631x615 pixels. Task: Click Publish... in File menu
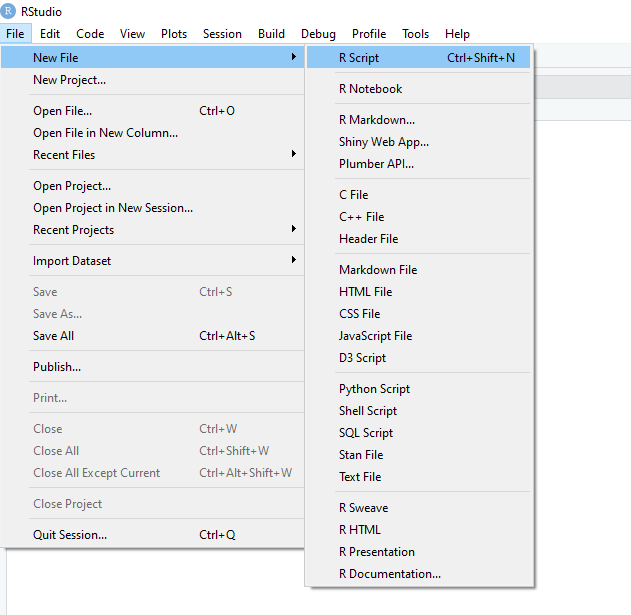pyautogui.click(x=57, y=367)
